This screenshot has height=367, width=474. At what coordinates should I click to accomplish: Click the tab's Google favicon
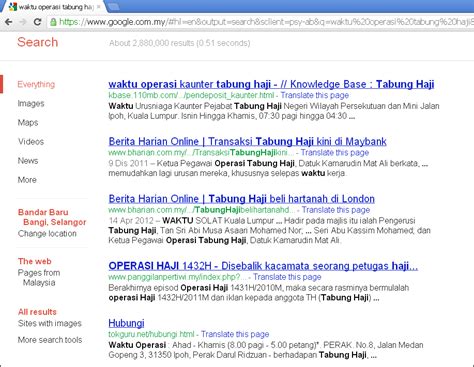click(13, 7)
